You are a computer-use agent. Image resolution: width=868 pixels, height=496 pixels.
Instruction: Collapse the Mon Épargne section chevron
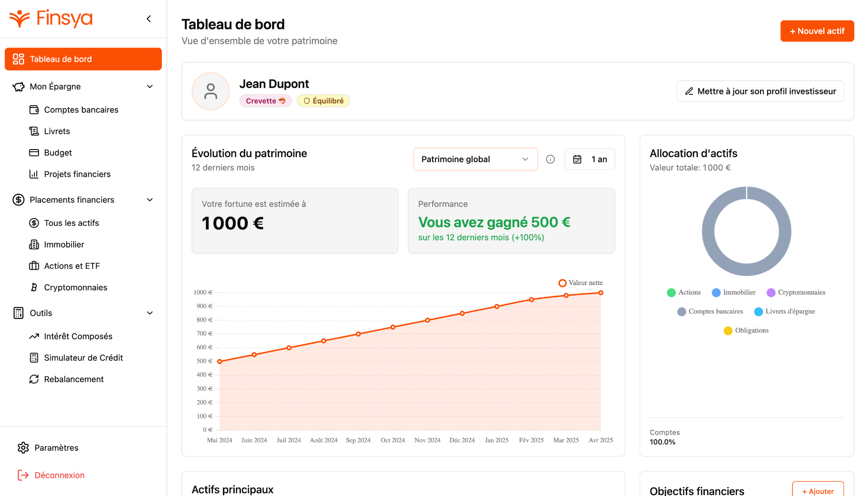pos(150,87)
